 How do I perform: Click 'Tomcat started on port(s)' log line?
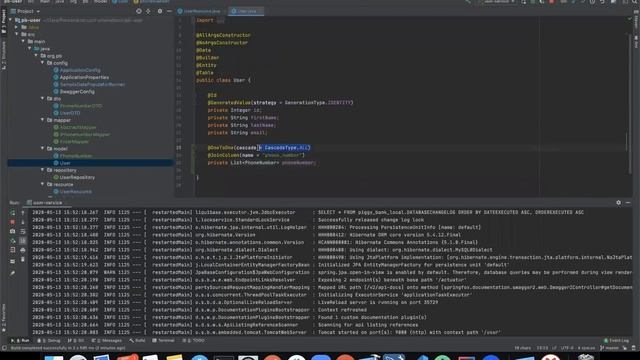point(409,332)
